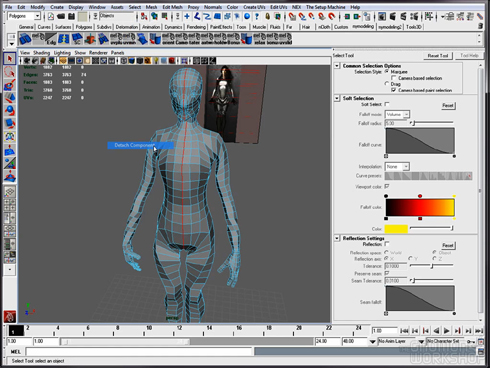Click the Edg shelf icon
The height and width of the screenshot is (368, 490).
pyautogui.click(x=51, y=39)
